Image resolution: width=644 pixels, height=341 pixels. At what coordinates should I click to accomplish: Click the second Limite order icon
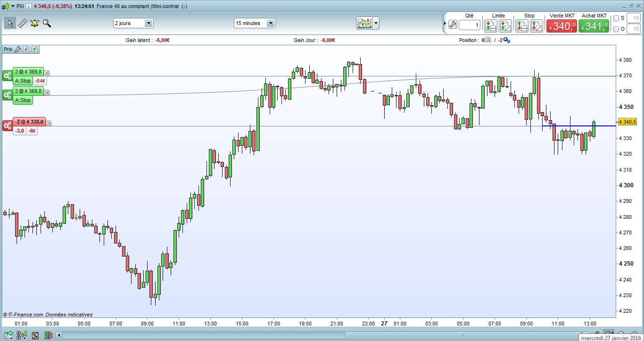point(505,26)
